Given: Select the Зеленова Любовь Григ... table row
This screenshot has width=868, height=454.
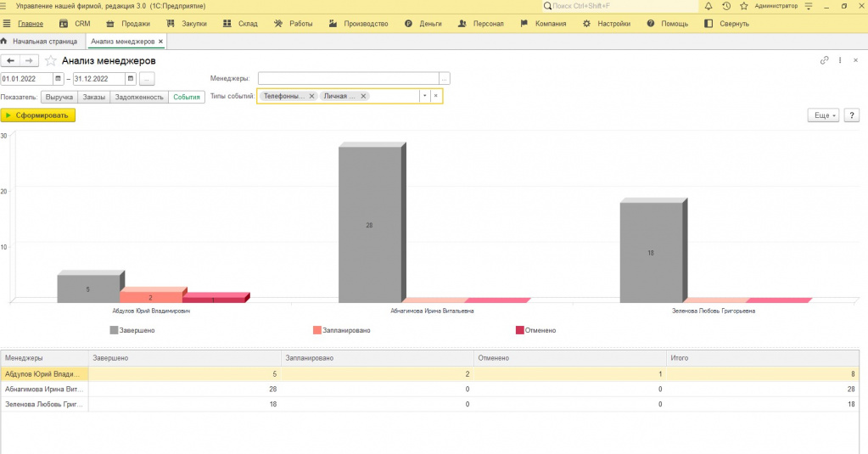Looking at the screenshot, I should click(429, 404).
